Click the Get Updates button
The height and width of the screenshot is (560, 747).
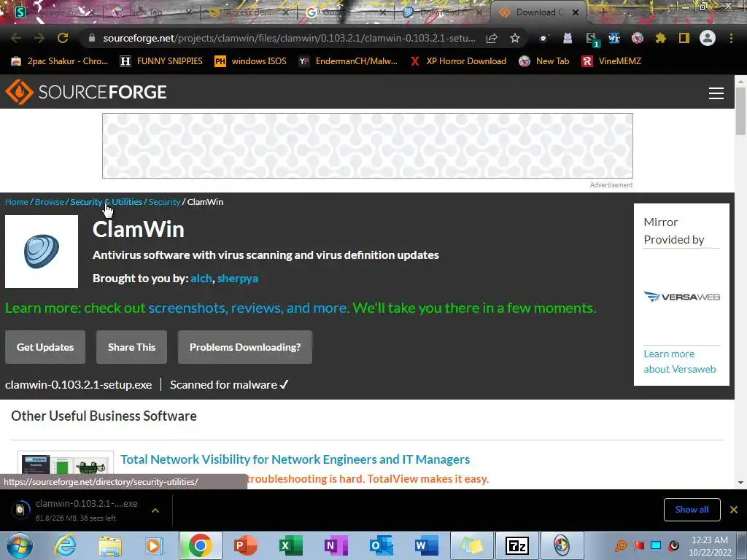click(x=45, y=347)
